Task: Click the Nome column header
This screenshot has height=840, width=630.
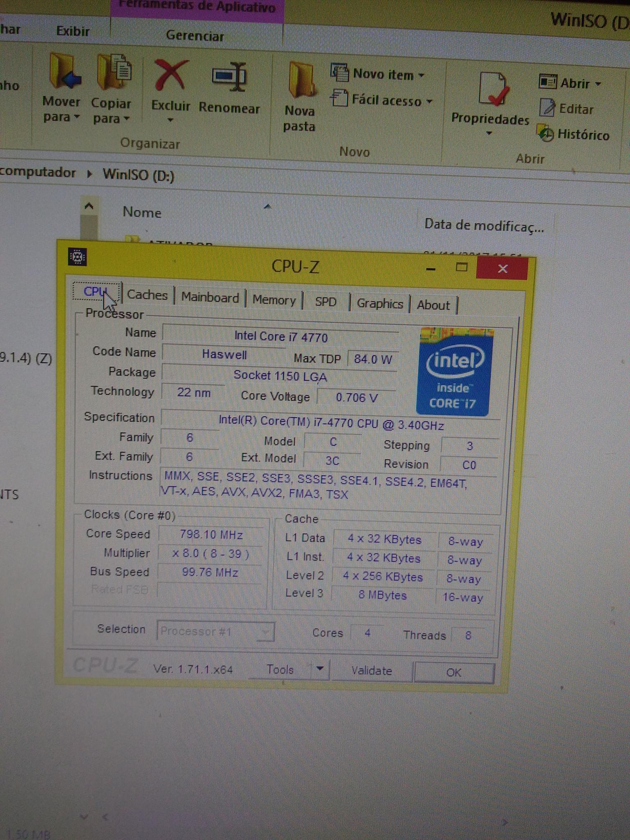Action: point(142,212)
